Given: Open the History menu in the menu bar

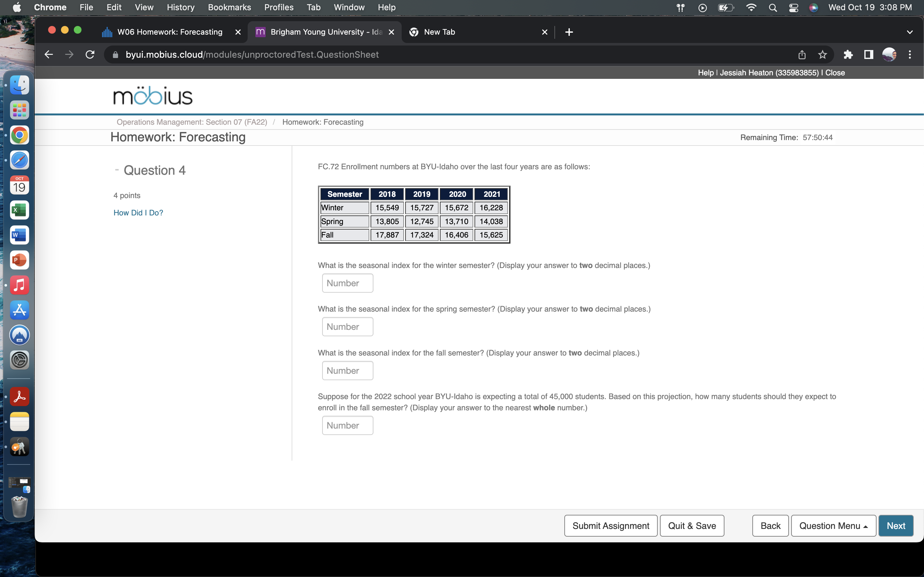Looking at the screenshot, I should tap(180, 7).
